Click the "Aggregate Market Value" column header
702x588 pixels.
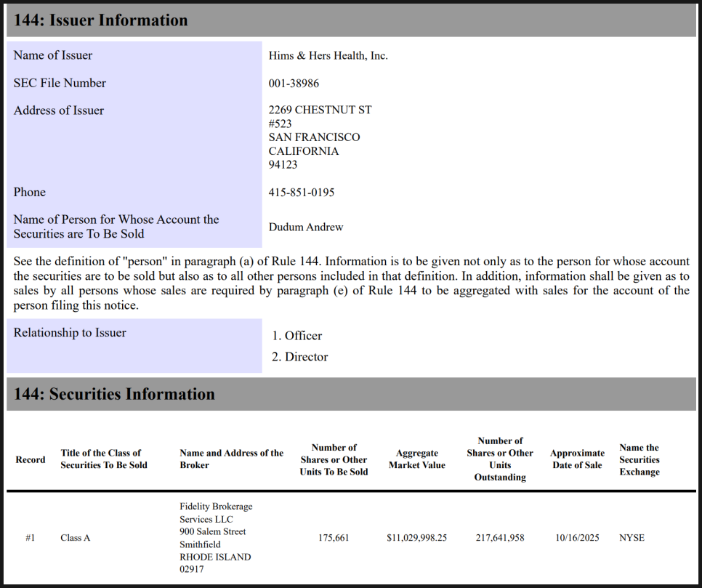pyautogui.click(x=416, y=459)
